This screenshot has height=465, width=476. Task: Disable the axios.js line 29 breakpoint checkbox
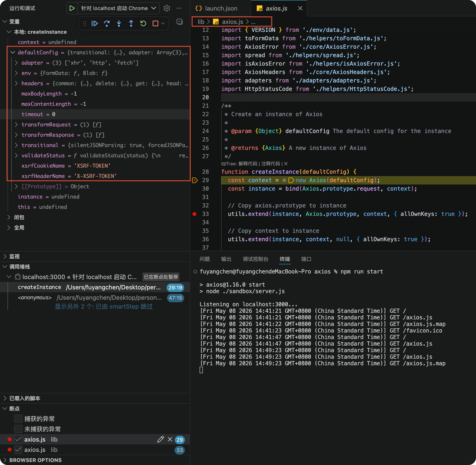point(18,439)
